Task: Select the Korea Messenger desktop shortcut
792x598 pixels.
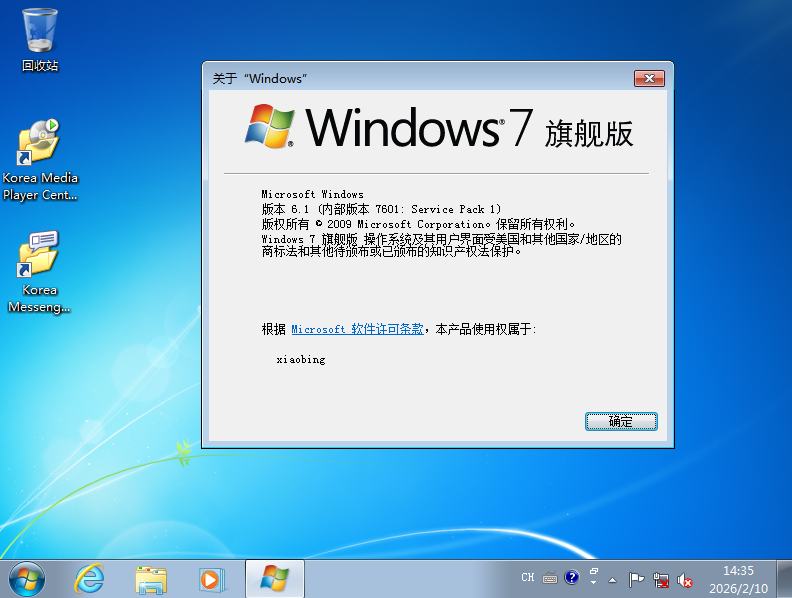Action: point(39,273)
